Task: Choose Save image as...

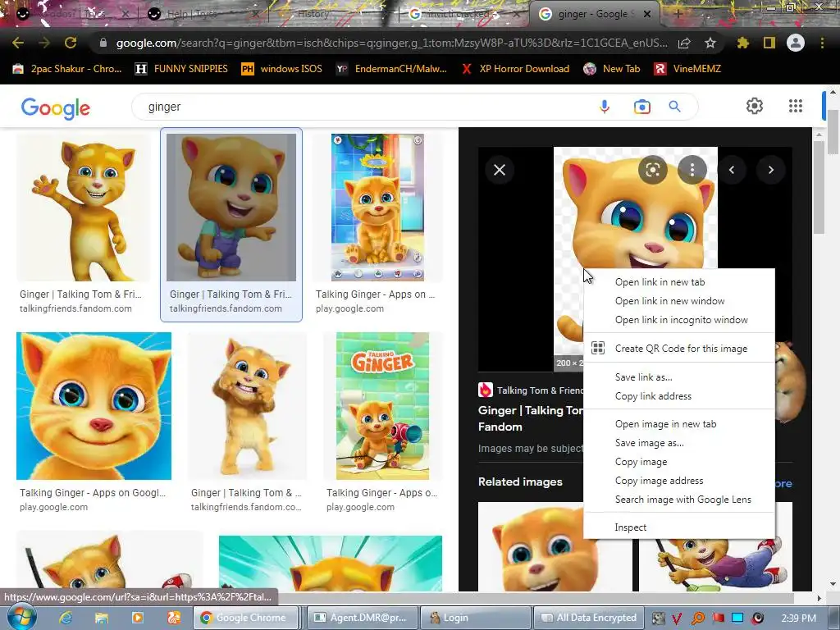Action: pyautogui.click(x=679, y=442)
